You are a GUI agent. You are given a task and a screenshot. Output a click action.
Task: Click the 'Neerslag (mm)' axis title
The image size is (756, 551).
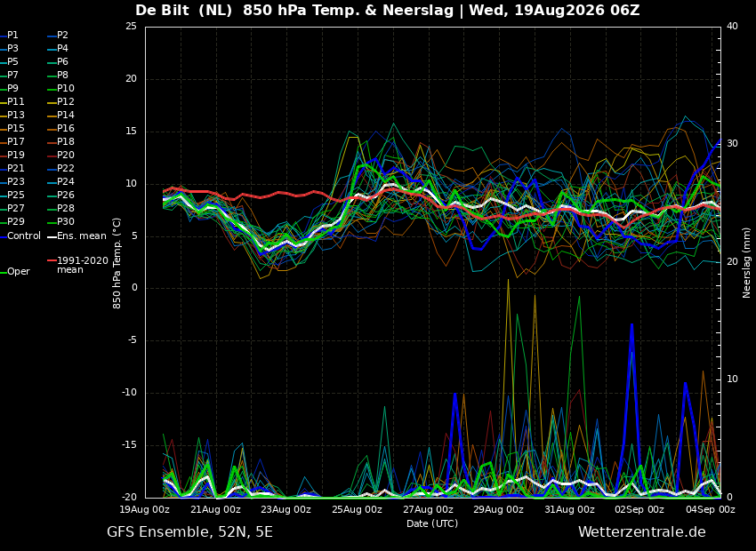(x=747, y=263)
